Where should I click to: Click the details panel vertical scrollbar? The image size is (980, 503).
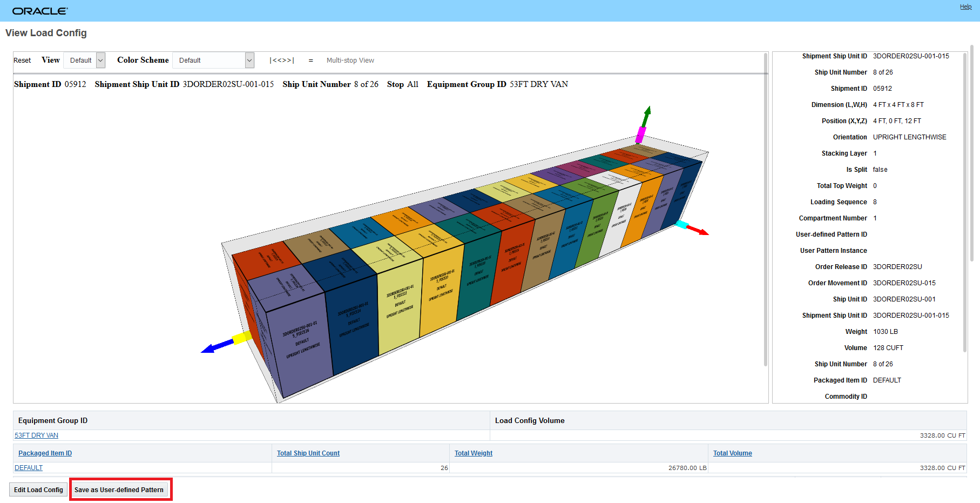click(965, 203)
